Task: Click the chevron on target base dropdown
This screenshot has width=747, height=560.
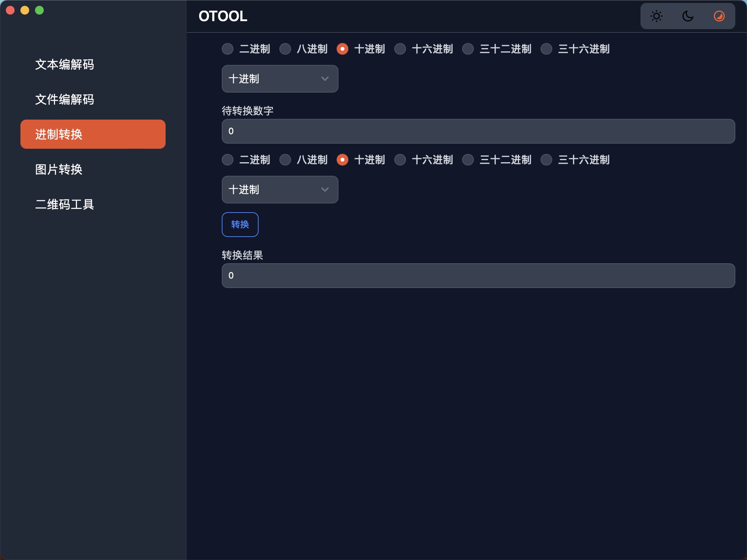Action: pyautogui.click(x=325, y=190)
